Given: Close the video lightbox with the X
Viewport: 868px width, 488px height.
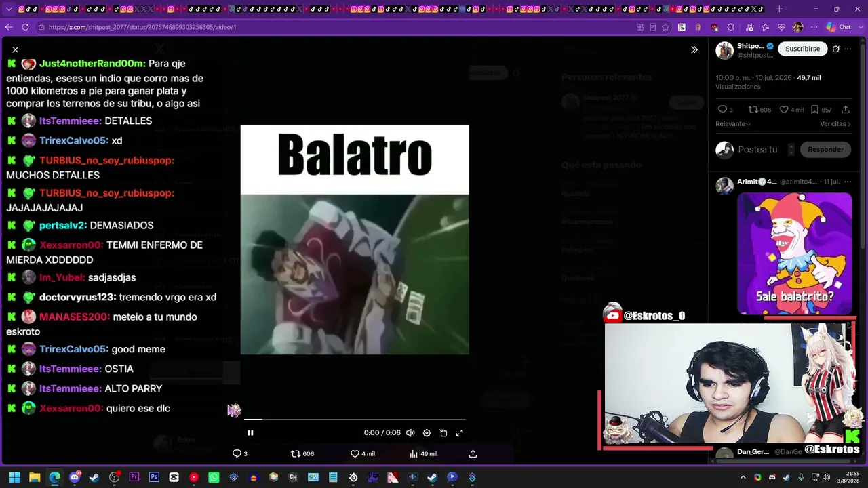Looking at the screenshot, I should tap(15, 49).
